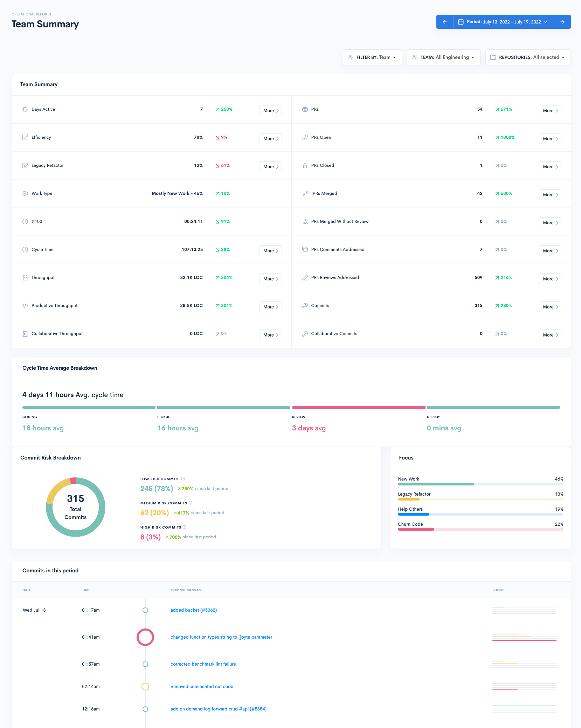This screenshot has height=728, width=581.
Task: Click the calendar icon in the period selector
Action: tap(461, 22)
